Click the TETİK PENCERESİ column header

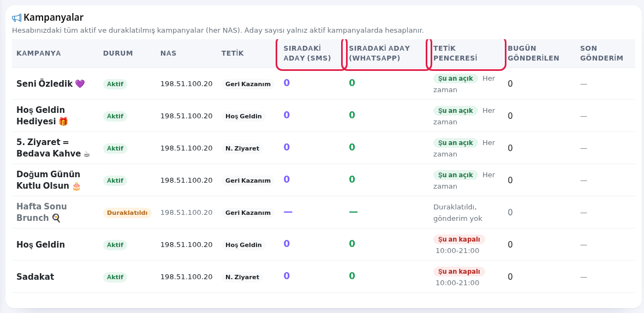point(455,53)
